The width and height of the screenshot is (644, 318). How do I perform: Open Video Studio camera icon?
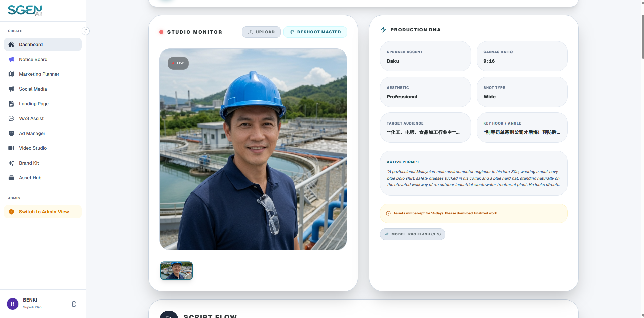coord(11,148)
